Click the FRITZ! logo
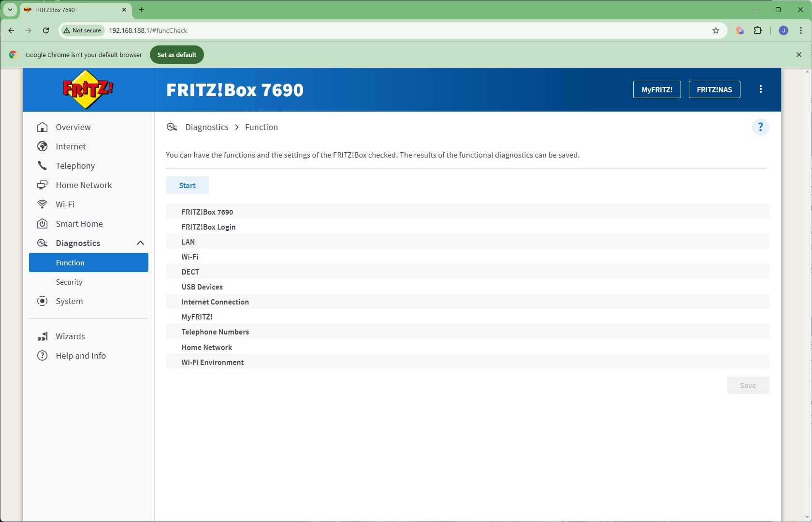This screenshot has width=812, height=522. click(88, 89)
